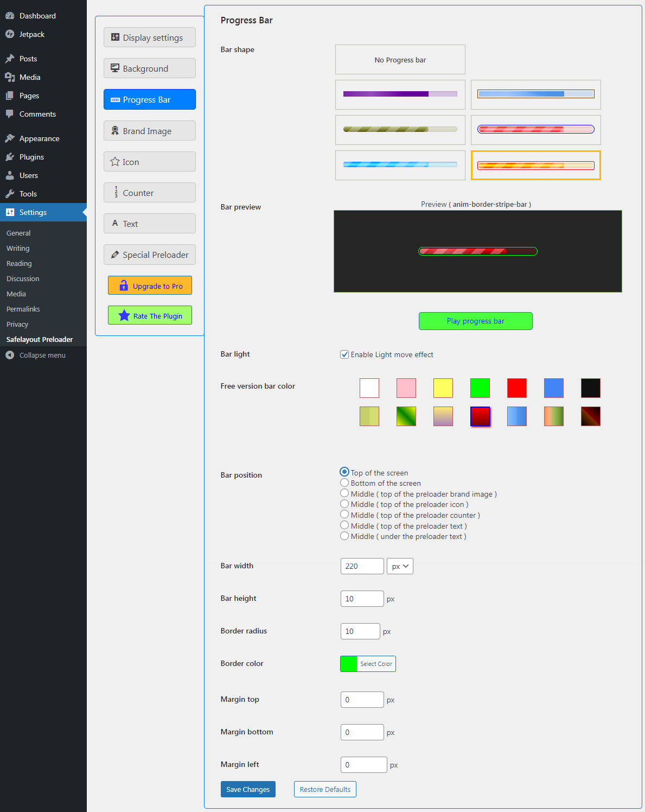Click the Margin left input field
Image resolution: width=645 pixels, height=812 pixels.
(364, 765)
